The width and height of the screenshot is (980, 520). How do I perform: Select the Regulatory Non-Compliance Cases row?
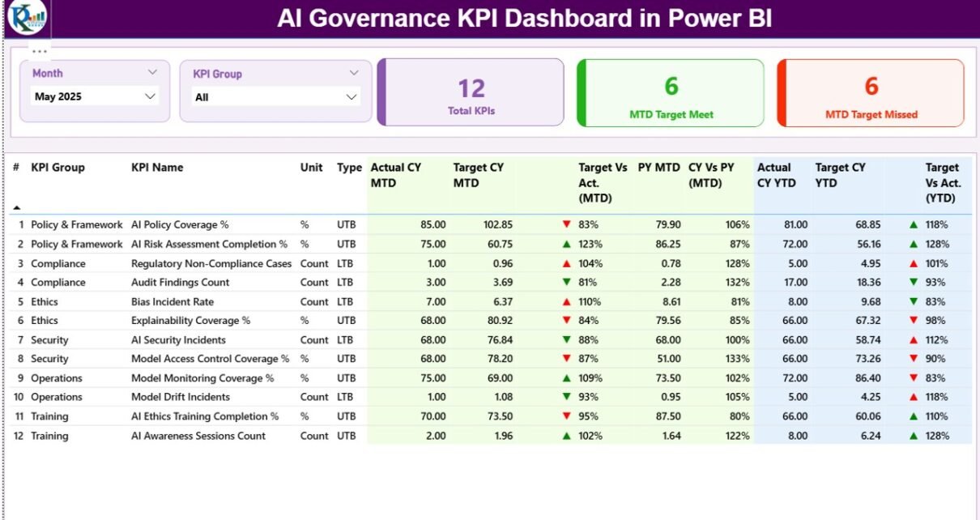point(211,263)
